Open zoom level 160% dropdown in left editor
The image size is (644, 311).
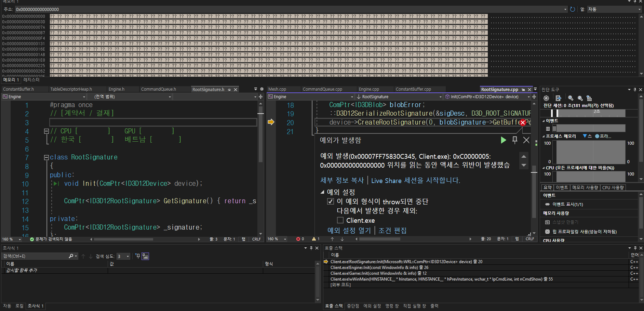click(20, 239)
